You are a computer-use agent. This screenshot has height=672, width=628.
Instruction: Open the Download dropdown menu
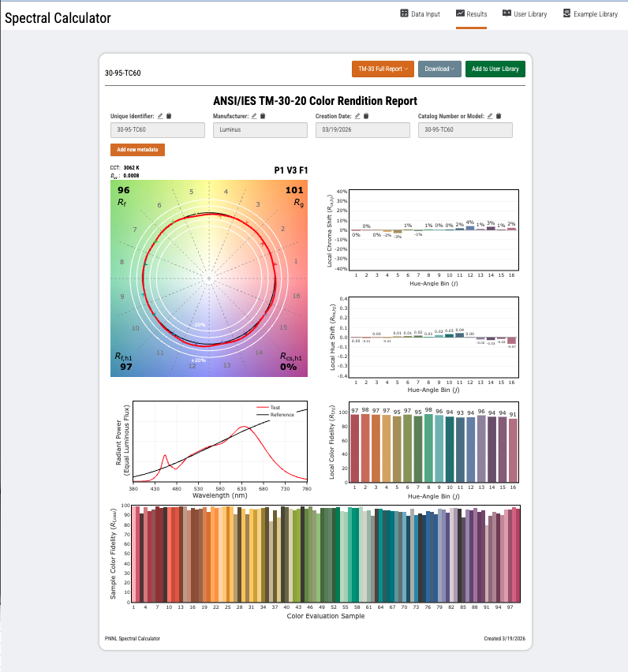coord(439,69)
